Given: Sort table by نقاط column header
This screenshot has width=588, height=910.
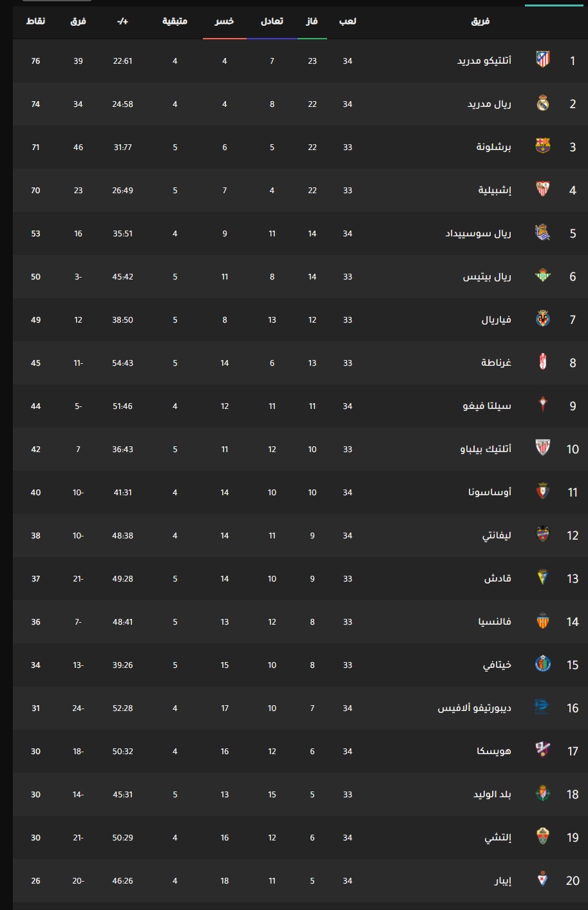Looking at the screenshot, I should (x=35, y=21).
